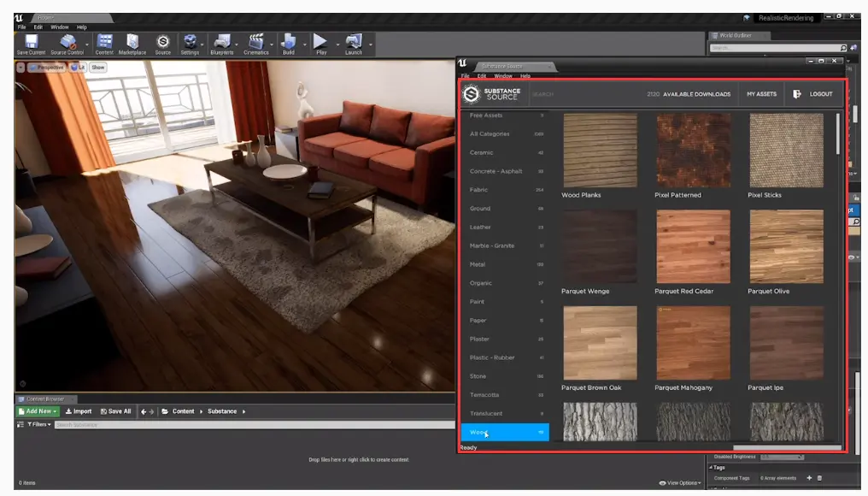Expand Settings dropdown arrow

point(202,44)
